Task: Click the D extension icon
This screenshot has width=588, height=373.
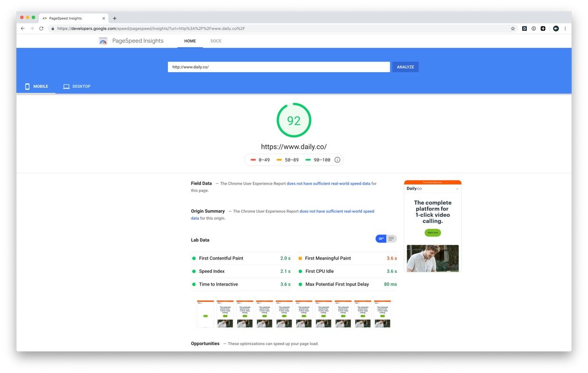Action: pos(524,28)
